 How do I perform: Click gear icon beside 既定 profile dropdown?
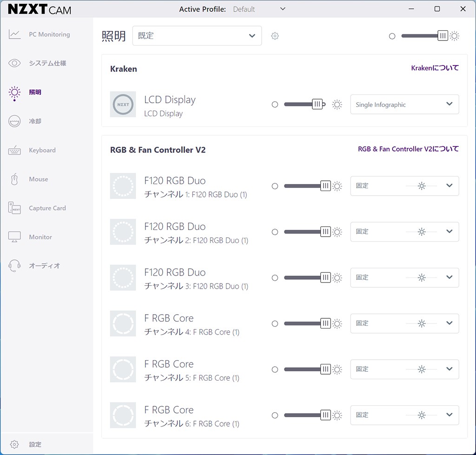(275, 36)
